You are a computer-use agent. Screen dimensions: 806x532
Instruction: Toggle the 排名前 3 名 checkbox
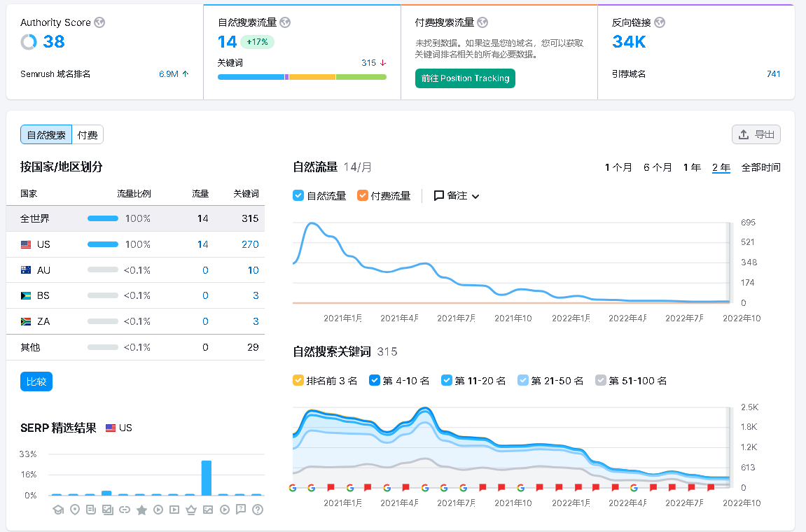click(x=298, y=381)
